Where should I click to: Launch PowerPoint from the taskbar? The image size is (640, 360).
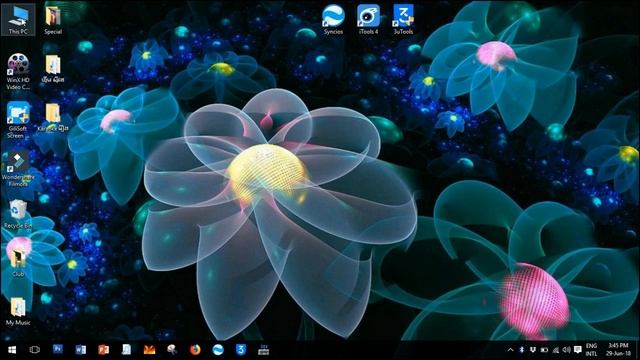pyautogui.click(x=103, y=350)
